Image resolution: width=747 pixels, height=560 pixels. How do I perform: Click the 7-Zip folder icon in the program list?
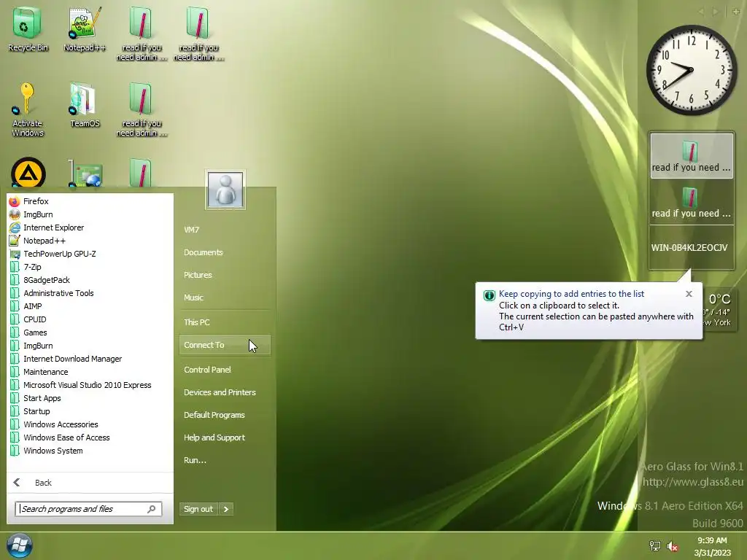coord(15,267)
